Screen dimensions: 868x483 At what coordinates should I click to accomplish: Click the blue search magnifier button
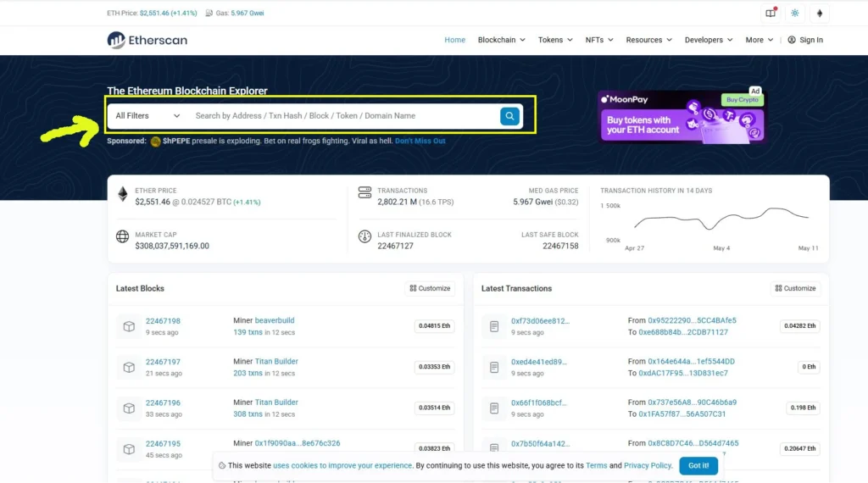(509, 115)
